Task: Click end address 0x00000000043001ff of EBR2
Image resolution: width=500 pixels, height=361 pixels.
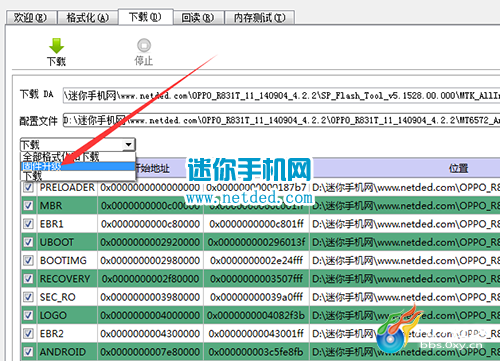Action: pos(256,334)
